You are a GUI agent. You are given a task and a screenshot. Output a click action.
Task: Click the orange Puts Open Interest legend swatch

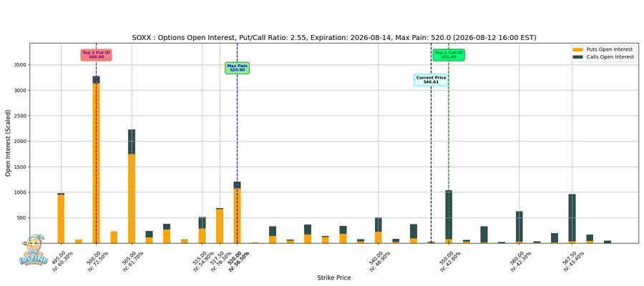tap(578, 49)
